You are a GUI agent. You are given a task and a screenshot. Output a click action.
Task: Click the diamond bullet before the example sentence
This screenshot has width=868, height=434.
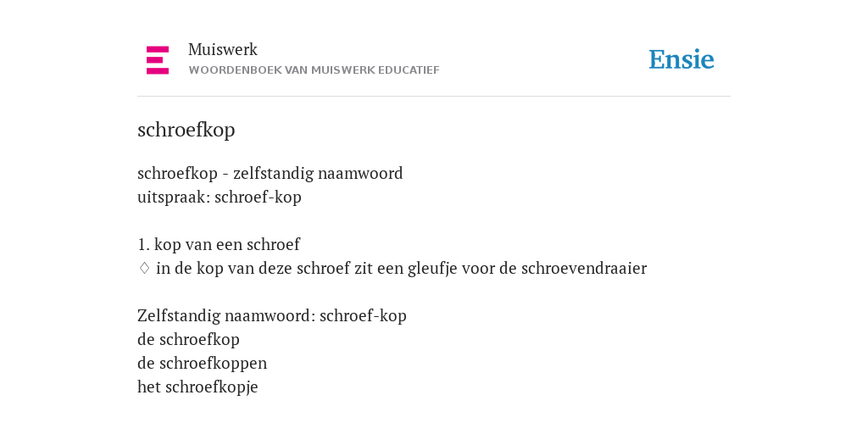coord(144,269)
